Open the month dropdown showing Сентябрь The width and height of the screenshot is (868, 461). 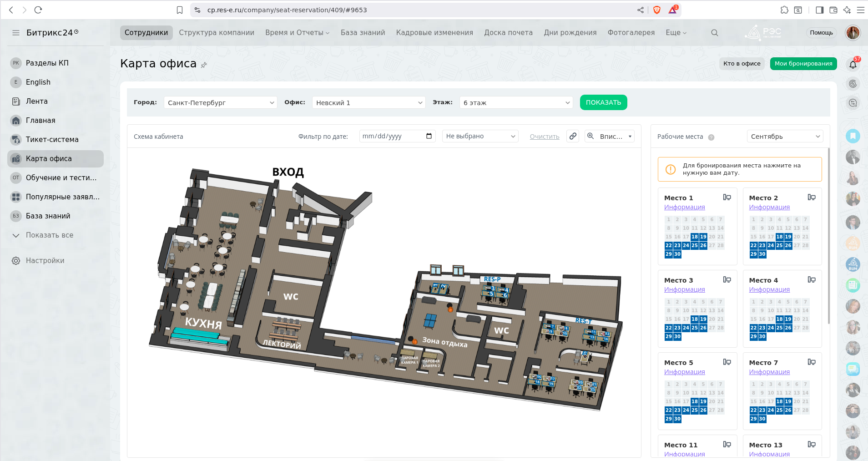pos(785,137)
